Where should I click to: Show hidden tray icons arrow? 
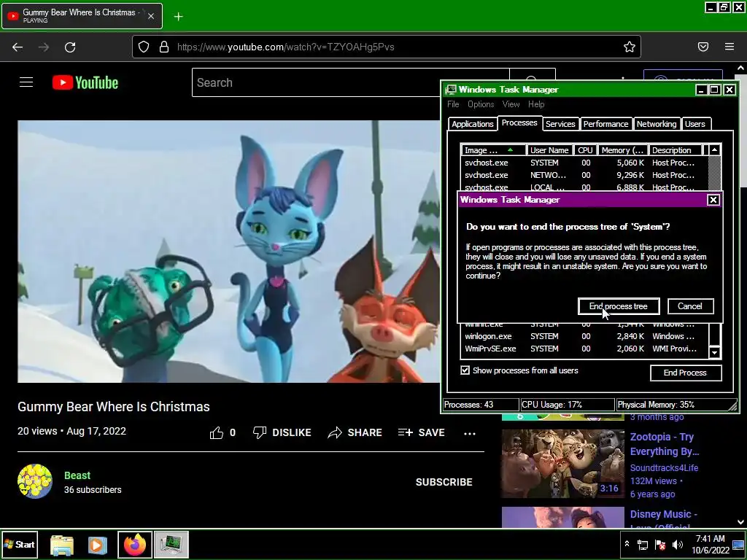tap(627, 544)
